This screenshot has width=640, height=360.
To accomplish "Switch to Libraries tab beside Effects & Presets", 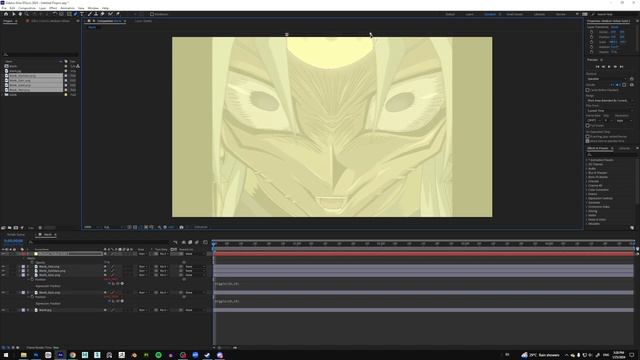I will pos(624,148).
